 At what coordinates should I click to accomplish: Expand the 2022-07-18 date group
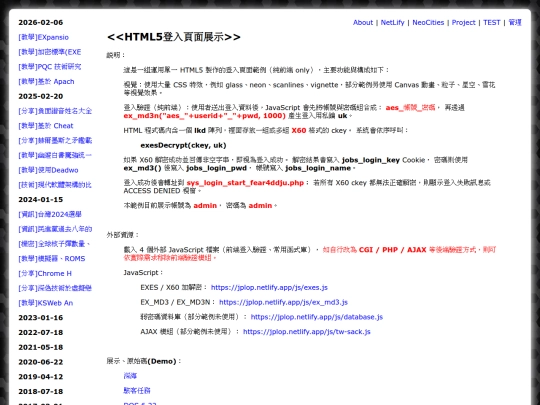tap(41, 332)
